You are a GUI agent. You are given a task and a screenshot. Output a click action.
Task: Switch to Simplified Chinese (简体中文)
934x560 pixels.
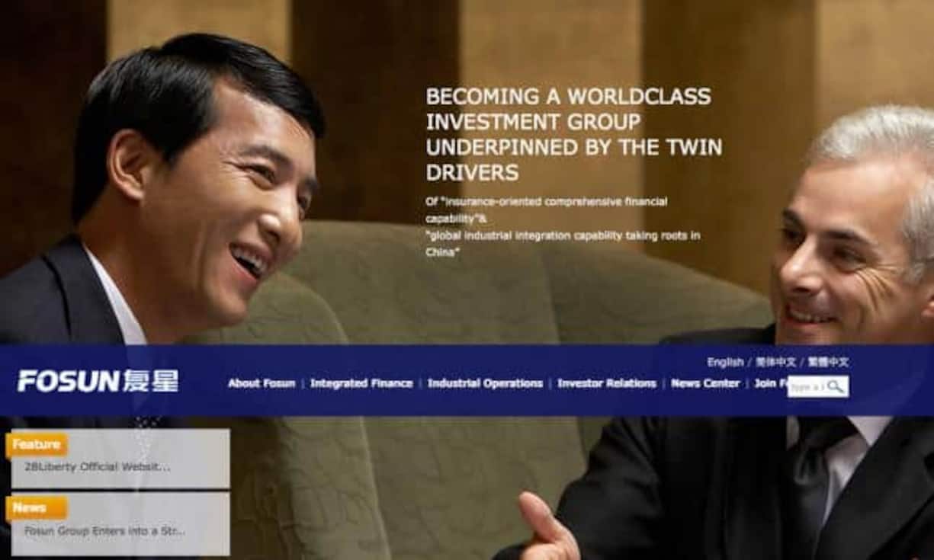pyautogui.click(x=775, y=363)
